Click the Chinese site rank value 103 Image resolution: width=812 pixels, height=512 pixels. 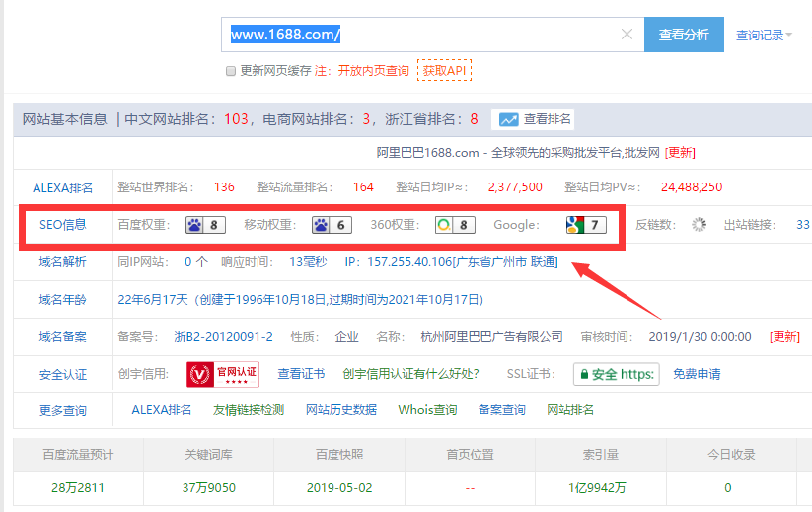click(236, 119)
